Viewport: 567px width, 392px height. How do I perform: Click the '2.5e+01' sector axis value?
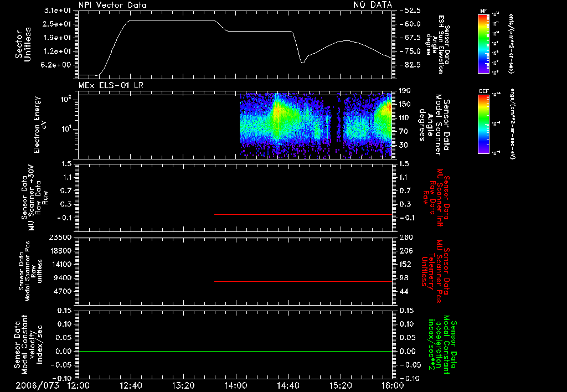coord(58,24)
